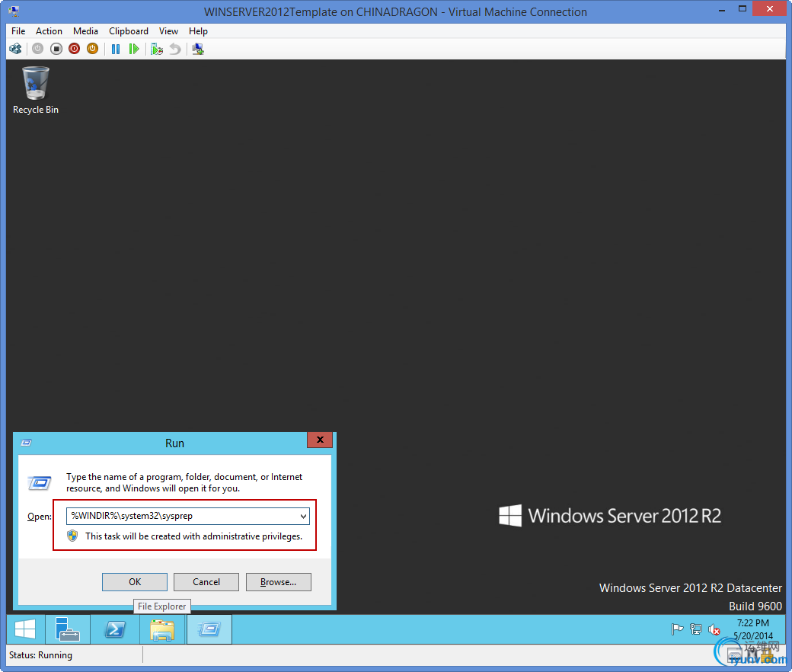
Task: Click Cancel in the Run dialog
Action: click(206, 582)
